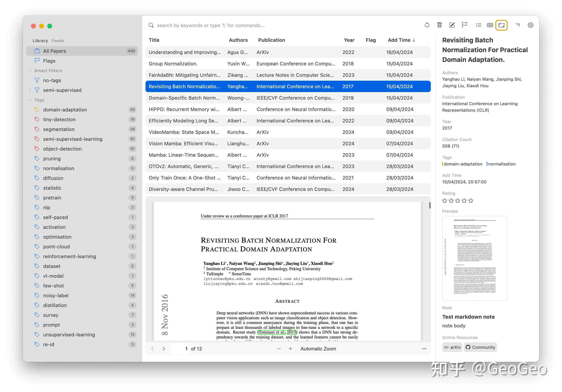Click the search keywords input field
Image resolution: width=562 pixels, height=392 pixels.
[245, 25]
